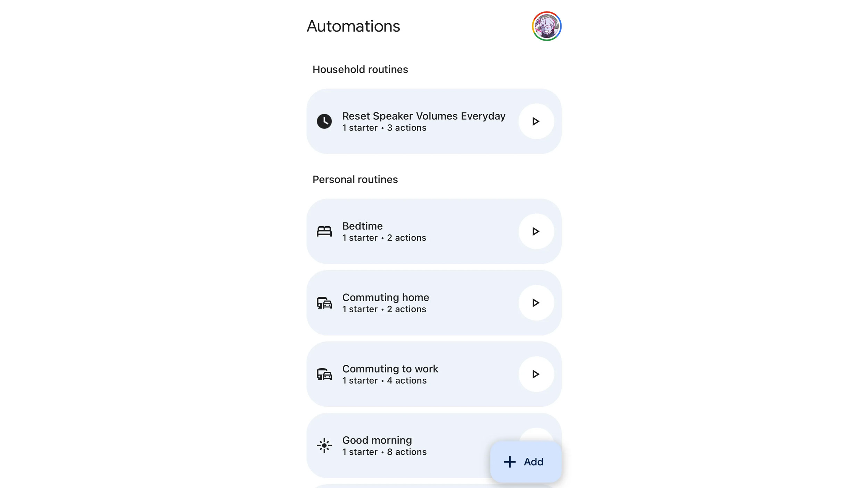The image size is (868, 488).
Task: Expand the Personal routines section
Action: pos(355,179)
